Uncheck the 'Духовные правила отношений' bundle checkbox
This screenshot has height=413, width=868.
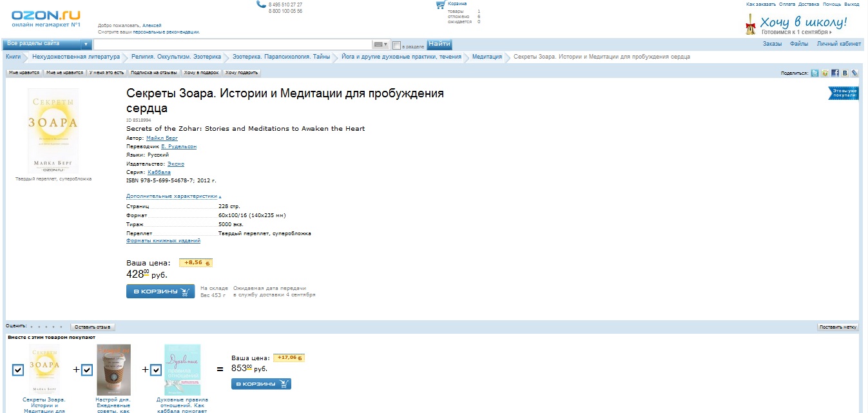coord(155,370)
